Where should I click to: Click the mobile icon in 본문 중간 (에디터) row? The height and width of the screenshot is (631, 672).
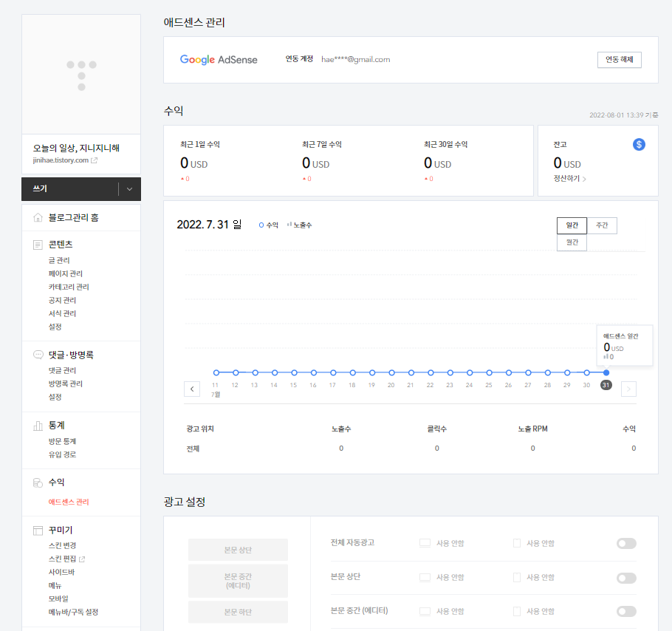(x=517, y=611)
